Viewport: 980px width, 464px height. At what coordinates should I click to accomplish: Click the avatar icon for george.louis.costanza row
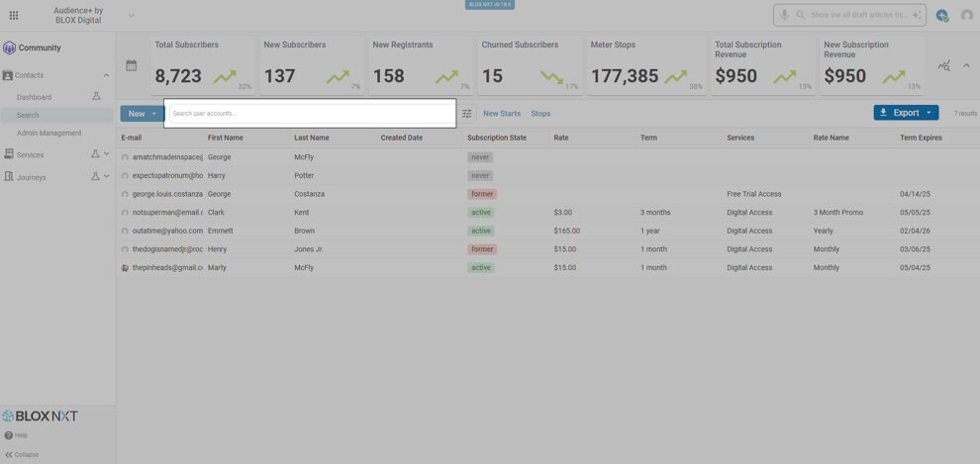(125, 194)
